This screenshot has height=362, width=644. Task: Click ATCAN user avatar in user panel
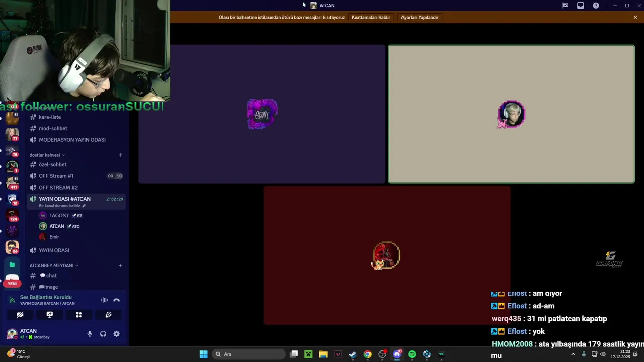[12, 334]
